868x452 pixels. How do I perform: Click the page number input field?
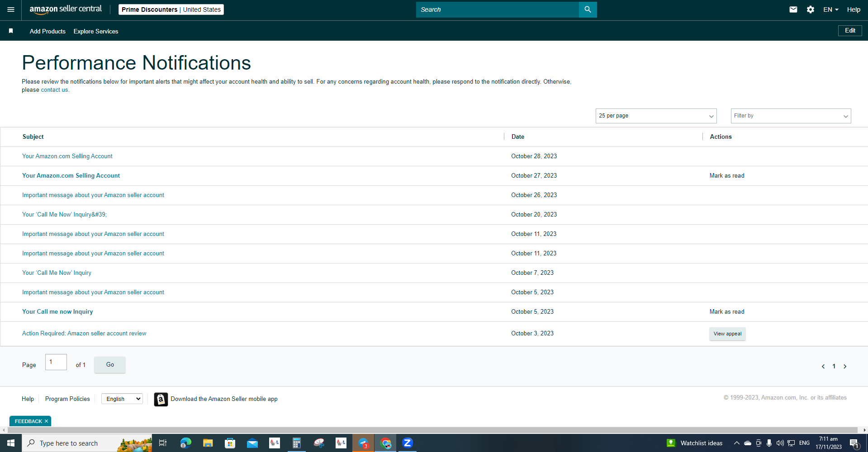pos(56,362)
